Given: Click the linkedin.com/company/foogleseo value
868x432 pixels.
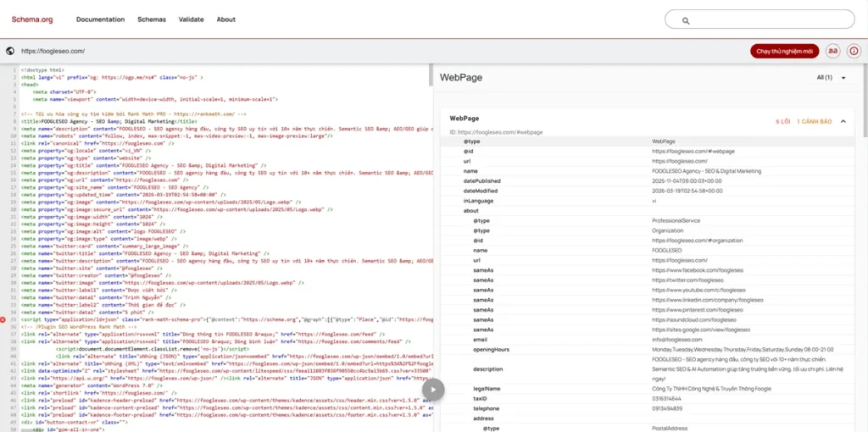Looking at the screenshot, I should tap(708, 301).
